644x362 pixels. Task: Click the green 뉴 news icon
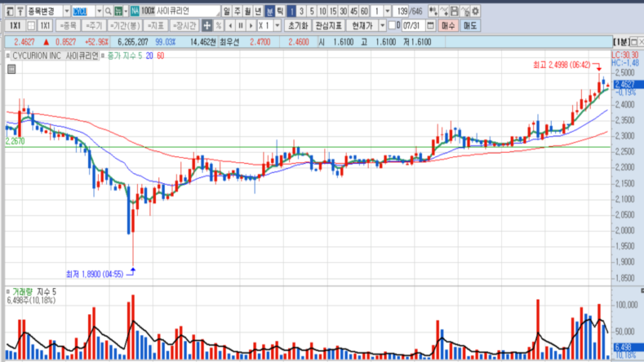[118, 11]
